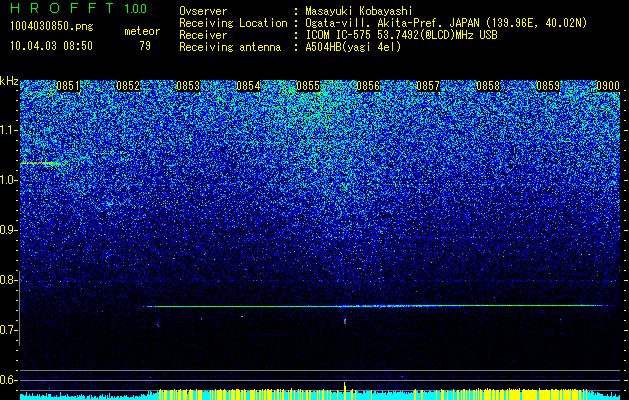
Task: Click the red meteor echo below the carrier line
Action: tap(345, 321)
